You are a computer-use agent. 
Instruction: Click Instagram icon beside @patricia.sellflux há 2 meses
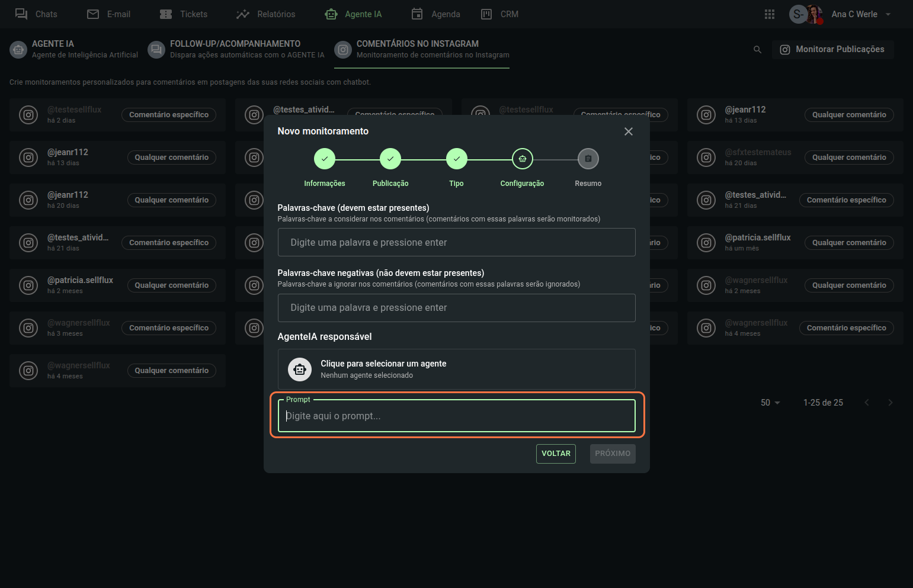28,285
